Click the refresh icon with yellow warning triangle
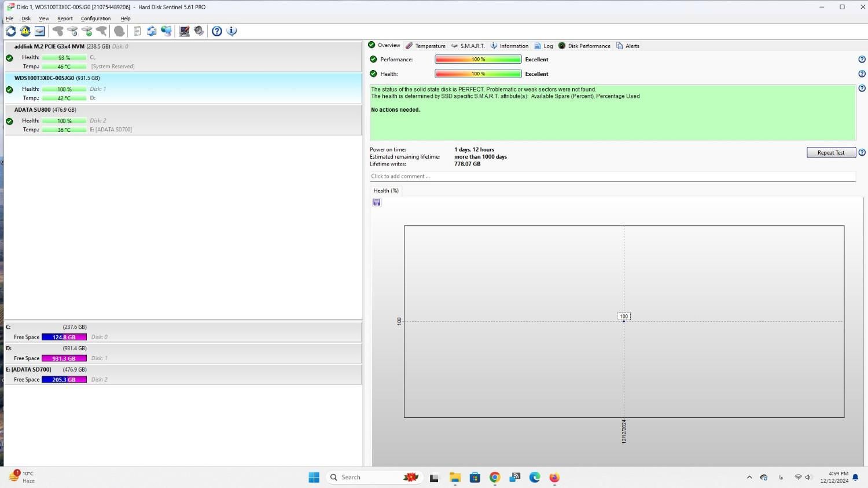 click(25, 31)
